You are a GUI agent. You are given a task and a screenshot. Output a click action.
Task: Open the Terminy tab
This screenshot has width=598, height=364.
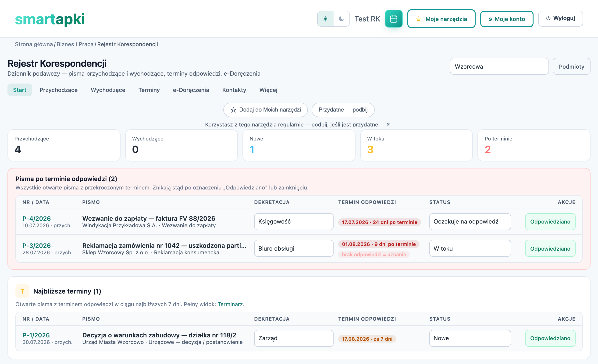149,90
